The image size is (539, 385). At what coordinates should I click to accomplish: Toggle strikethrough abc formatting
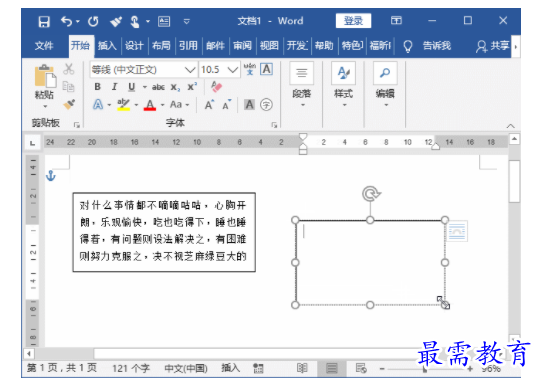(x=158, y=87)
